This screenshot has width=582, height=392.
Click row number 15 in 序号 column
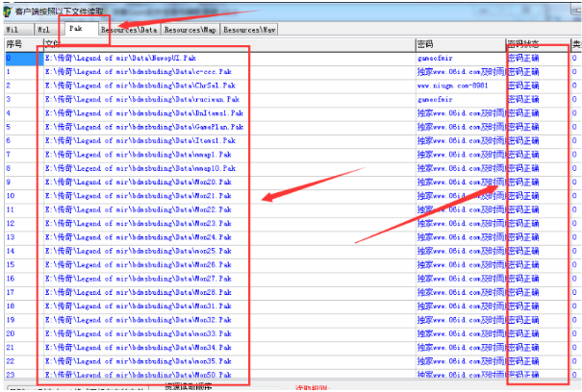click(x=12, y=264)
